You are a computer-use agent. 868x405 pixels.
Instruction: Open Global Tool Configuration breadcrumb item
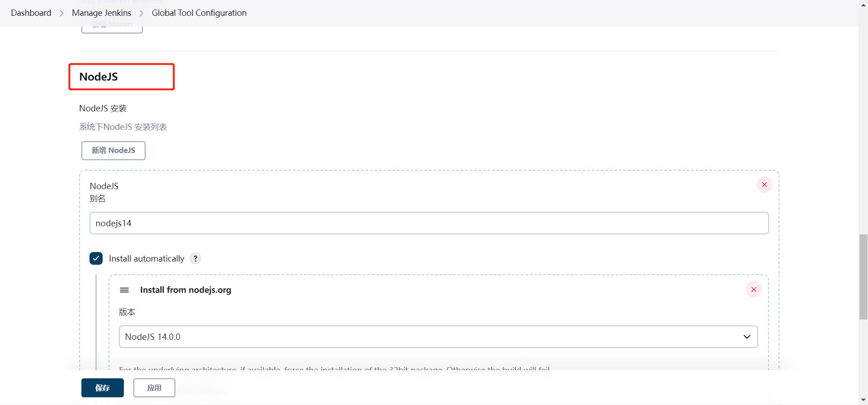point(199,13)
